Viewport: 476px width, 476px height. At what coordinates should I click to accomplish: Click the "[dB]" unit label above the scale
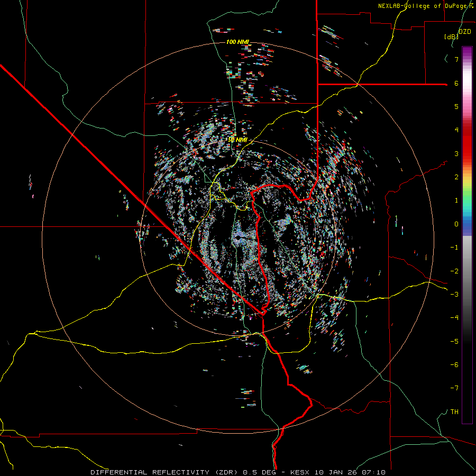point(451,36)
